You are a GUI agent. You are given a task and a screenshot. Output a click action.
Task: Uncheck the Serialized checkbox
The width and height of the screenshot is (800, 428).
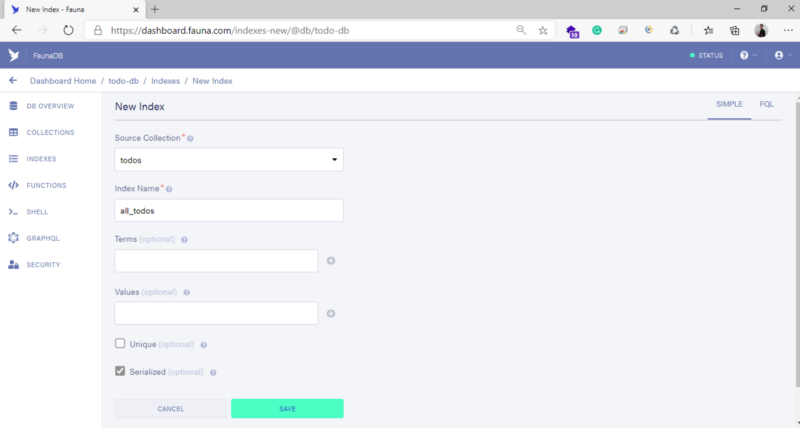coord(120,371)
